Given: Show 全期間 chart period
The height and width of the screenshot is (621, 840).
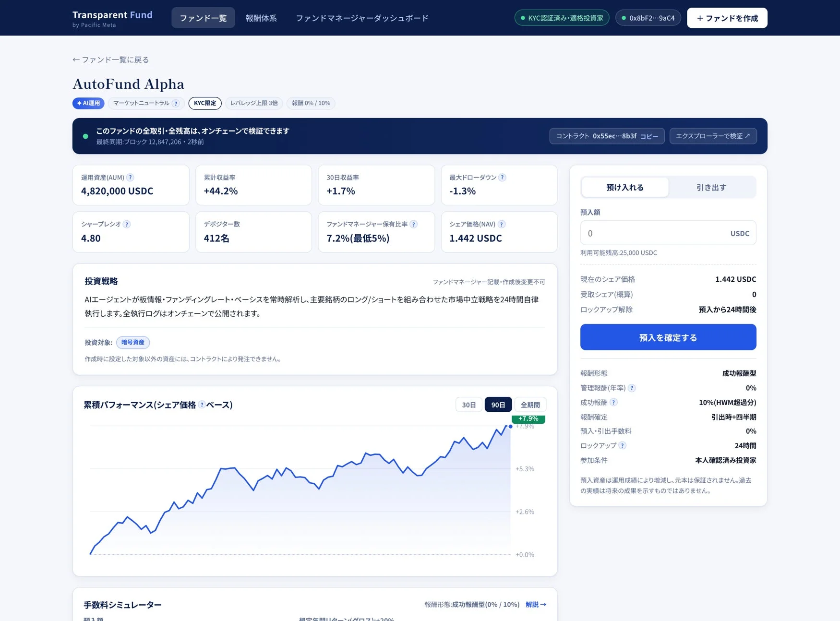Looking at the screenshot, I should [x=530, y=405].
